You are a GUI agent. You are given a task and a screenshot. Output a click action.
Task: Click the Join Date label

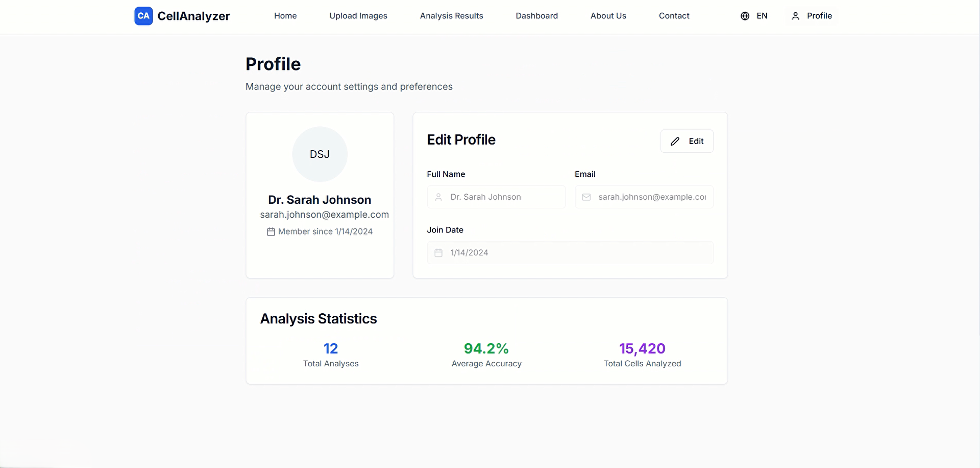(445, 230)
